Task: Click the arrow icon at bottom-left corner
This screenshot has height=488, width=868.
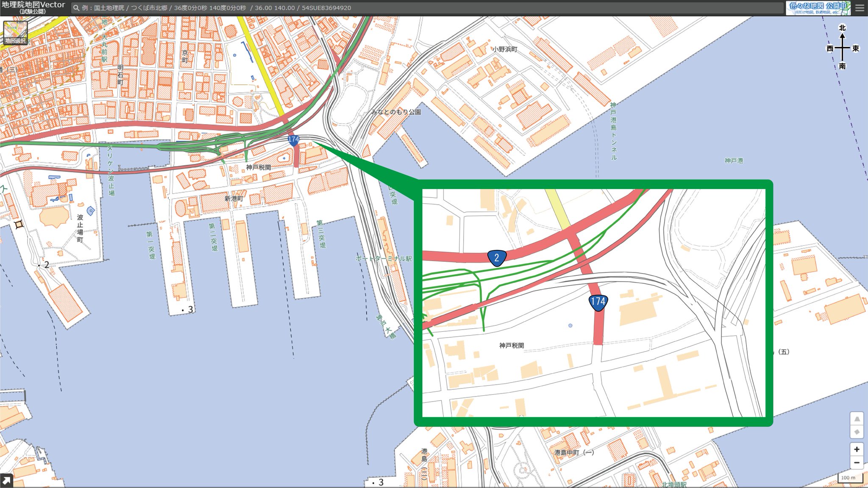Action: point(6,481)
